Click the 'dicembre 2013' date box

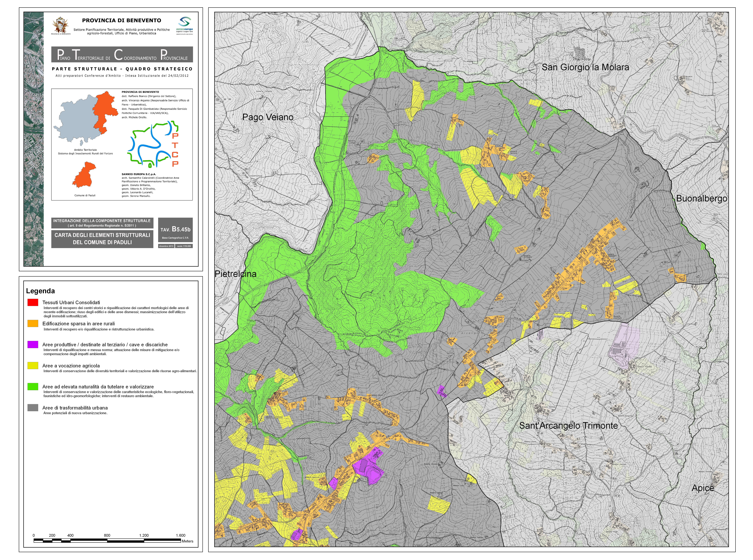pos(166,246)
